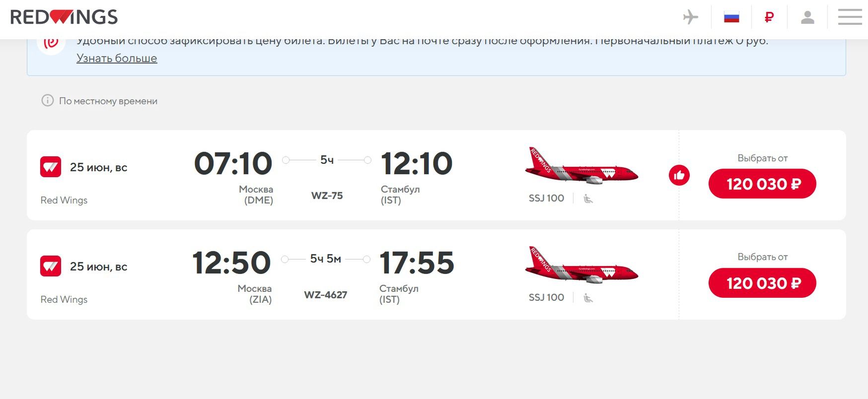Screen dimensions: 868x399
Task: Open ruble currency selector
Action: [x=769, y=17]
